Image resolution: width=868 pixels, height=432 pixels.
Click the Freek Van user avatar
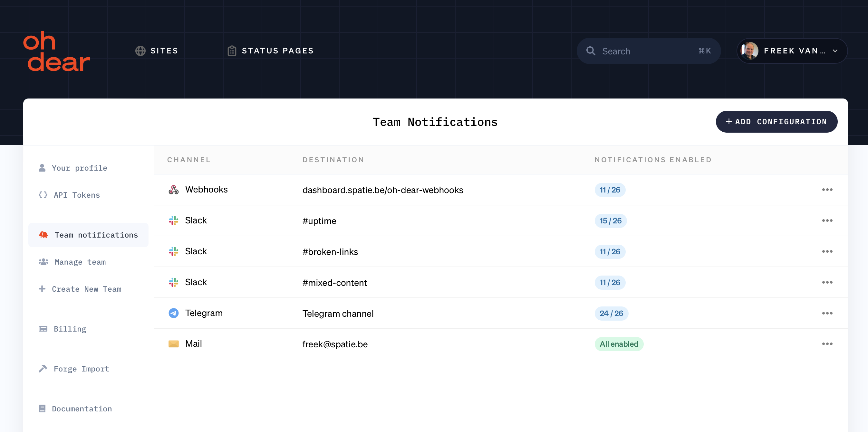click(749, 51)
